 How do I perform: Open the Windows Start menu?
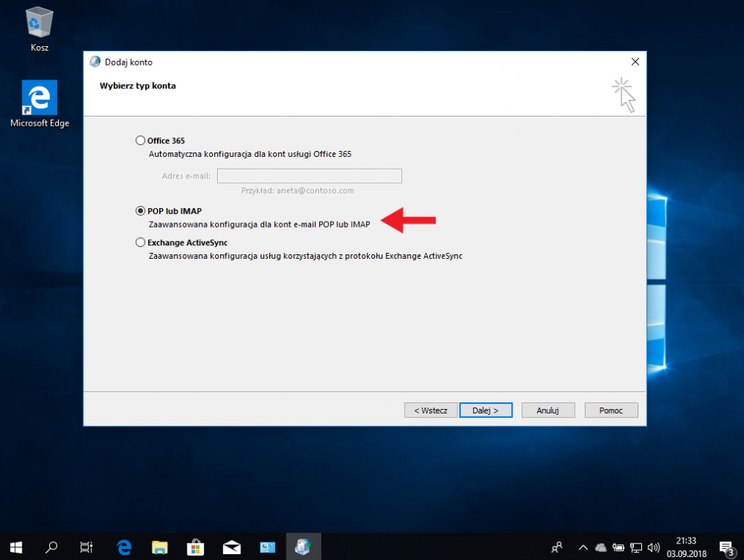click(16, 547)
